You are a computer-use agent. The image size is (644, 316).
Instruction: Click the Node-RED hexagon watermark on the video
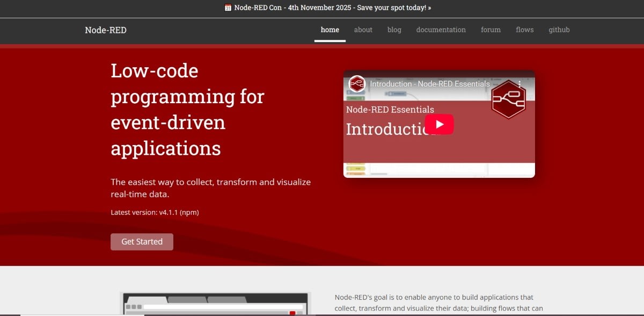pyautogui.click(x=508, y=100)
